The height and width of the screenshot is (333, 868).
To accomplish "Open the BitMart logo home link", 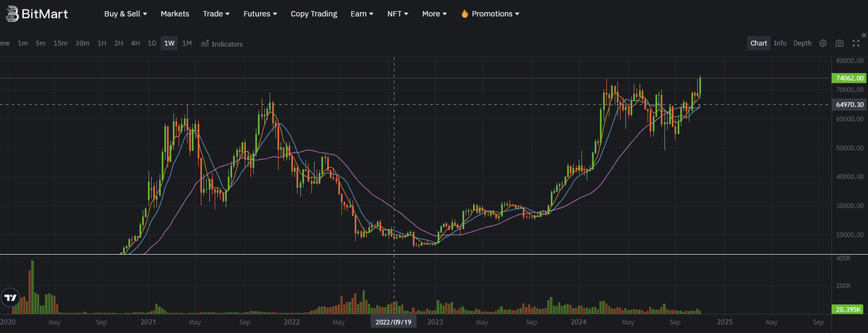I will point(38,14).
